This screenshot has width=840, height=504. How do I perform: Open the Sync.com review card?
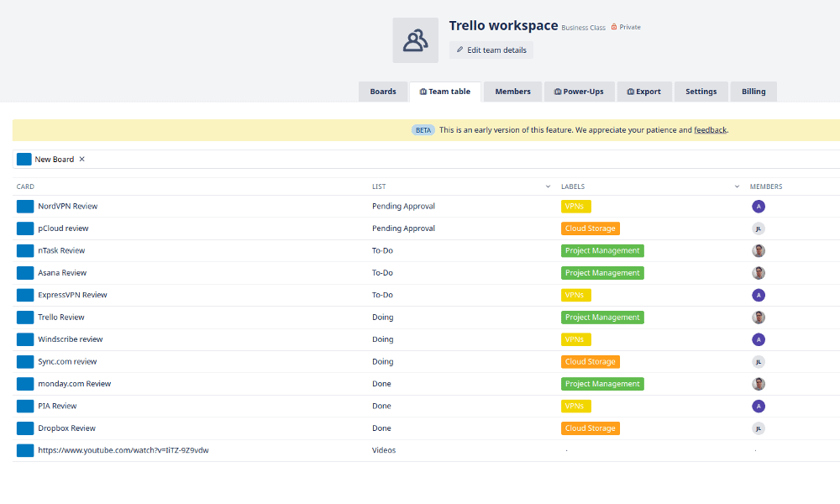[x=67, y=362]
